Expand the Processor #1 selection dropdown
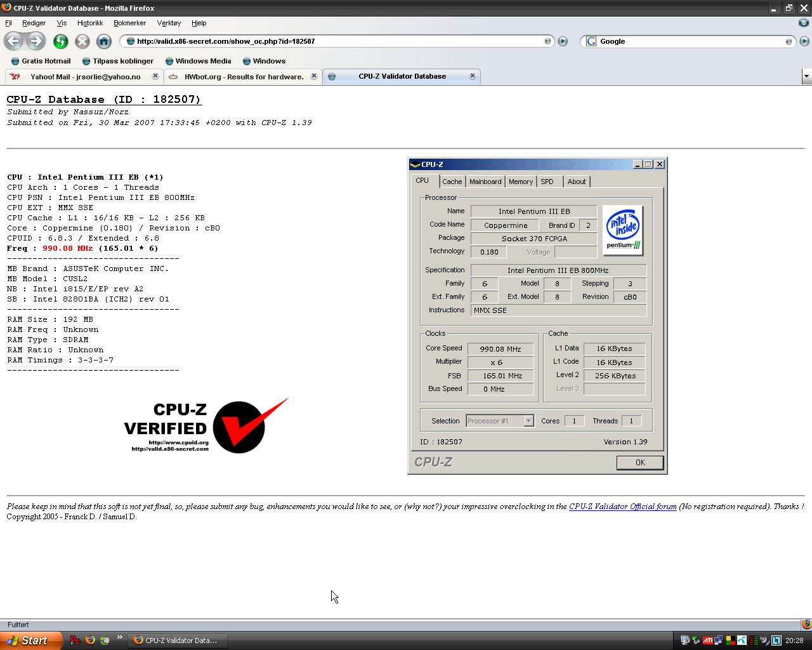Image resolution: width=812 pixels, height=650 pixels. (528, 421)
